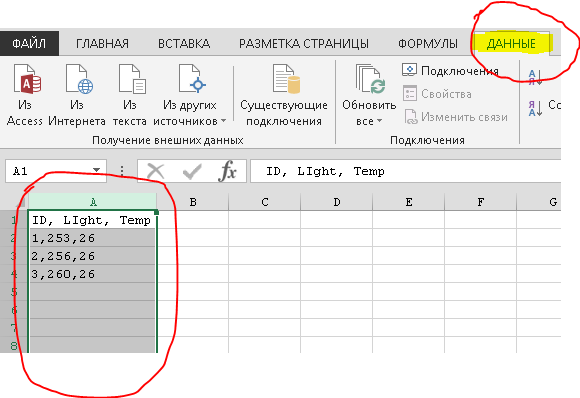Open the Подключения connections button

450,70
